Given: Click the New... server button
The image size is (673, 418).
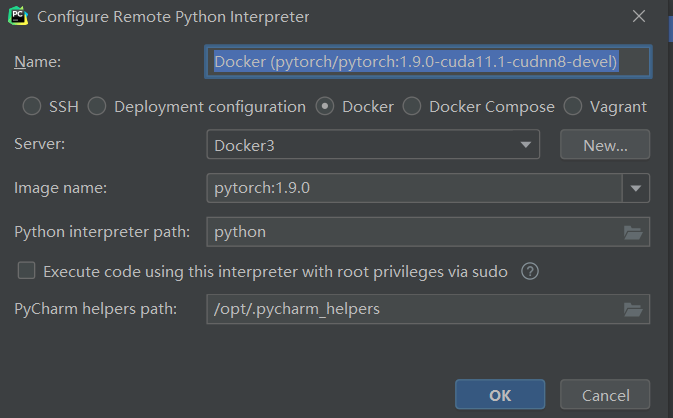Looking at the screenshot, I should click(605, 145).
